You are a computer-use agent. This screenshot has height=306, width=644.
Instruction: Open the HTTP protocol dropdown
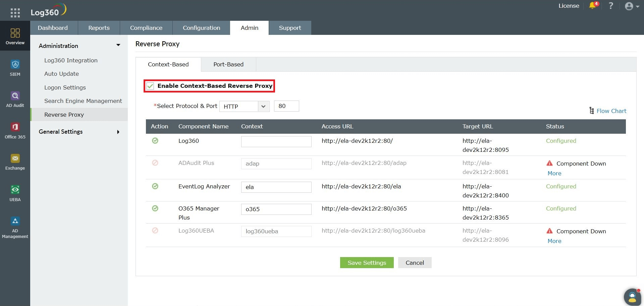244,107
